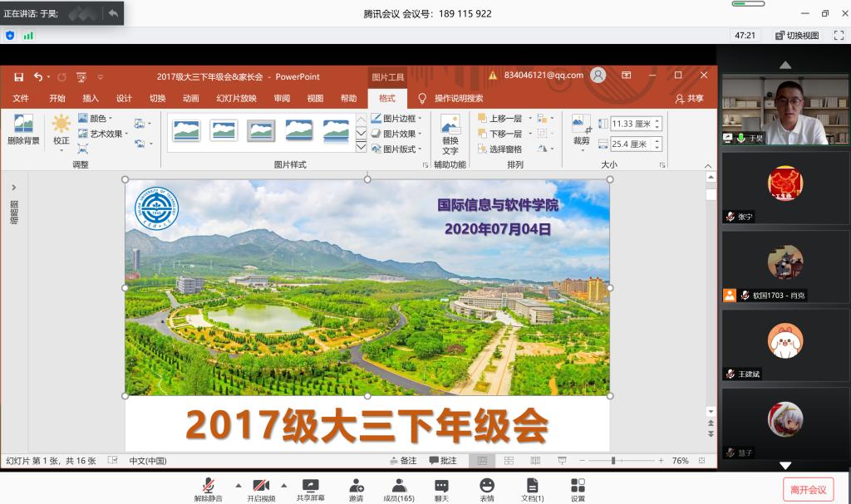
Task: Expand the 艺术效果 artistic effects dropdown
Action: click(x=104, y=134)
